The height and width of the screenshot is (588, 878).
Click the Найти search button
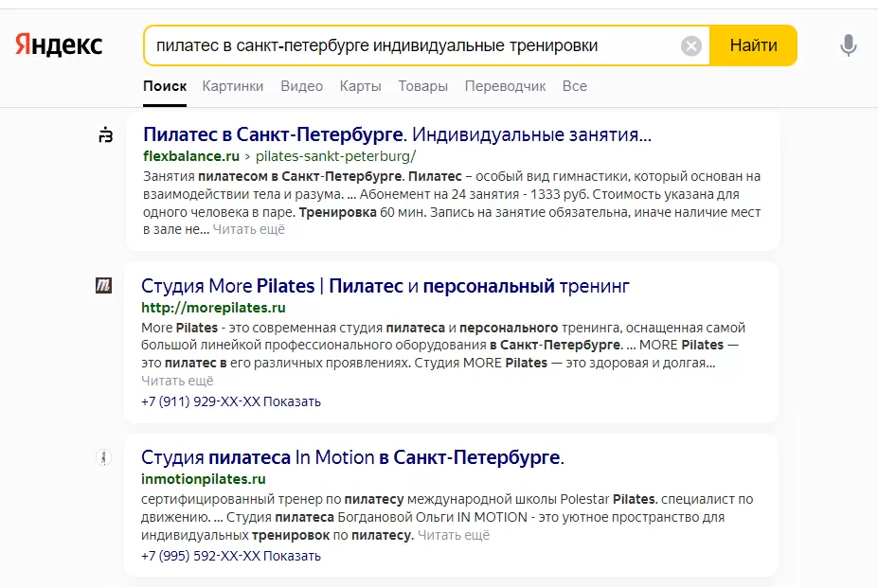pos(753,45)
